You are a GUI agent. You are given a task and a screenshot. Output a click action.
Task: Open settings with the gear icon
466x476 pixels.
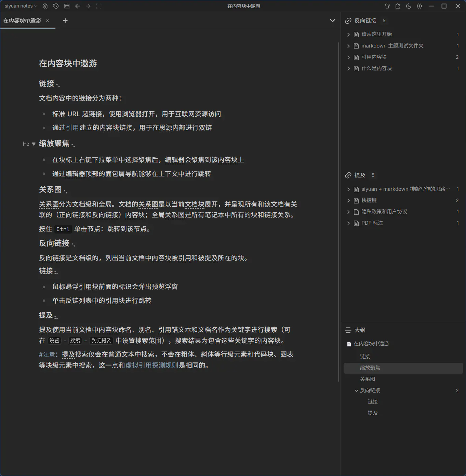coord(420,6)
